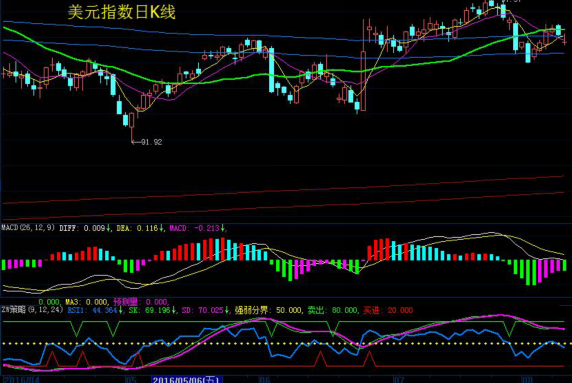Image resolution: width=572 pixels, height=383 pixels.
Task: Click the 05 month marker on time axis
Action: click(131, 380)
